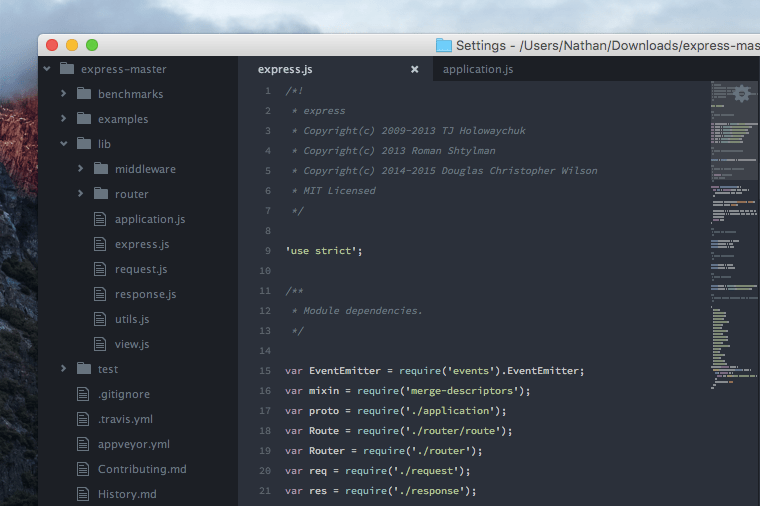760x506 pixels.
Task: Click the examples folder icon
Action: (x=84, y=118)
